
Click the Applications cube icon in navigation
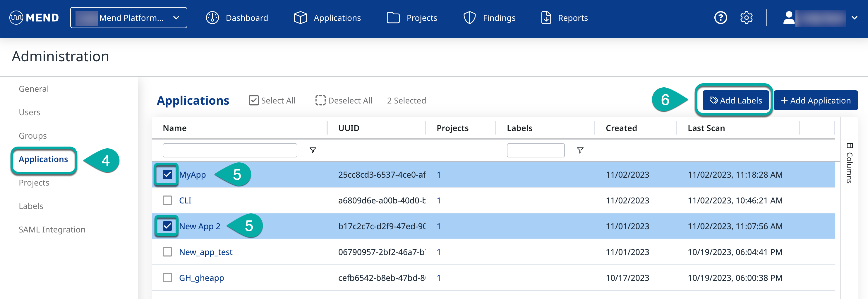click(x=300, y=18)
